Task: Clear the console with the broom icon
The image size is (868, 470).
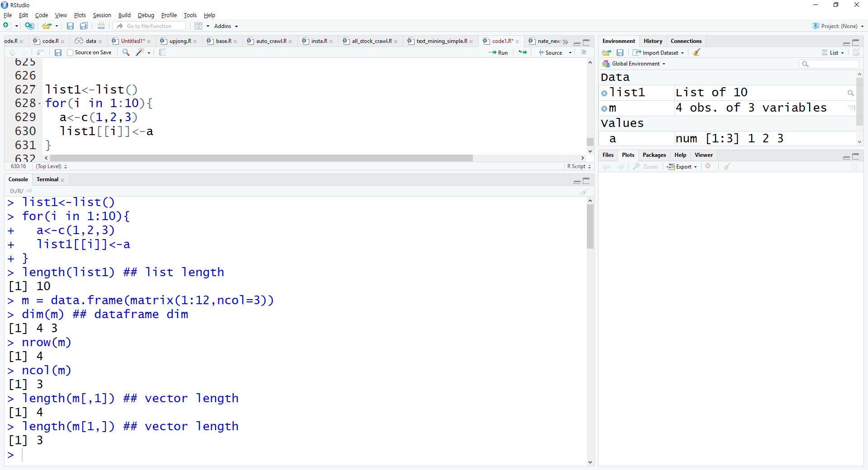Action: 585,191
